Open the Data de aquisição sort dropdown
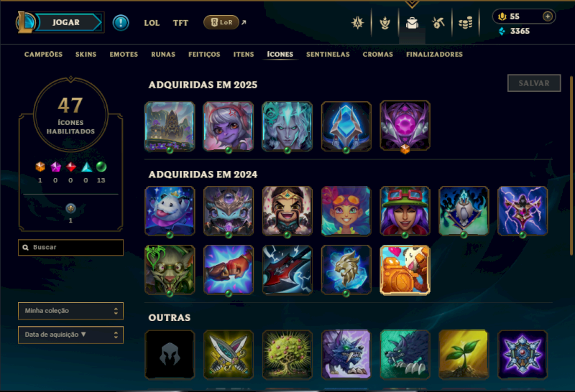Viewport: 575px width, 392px height. point(70,335)
